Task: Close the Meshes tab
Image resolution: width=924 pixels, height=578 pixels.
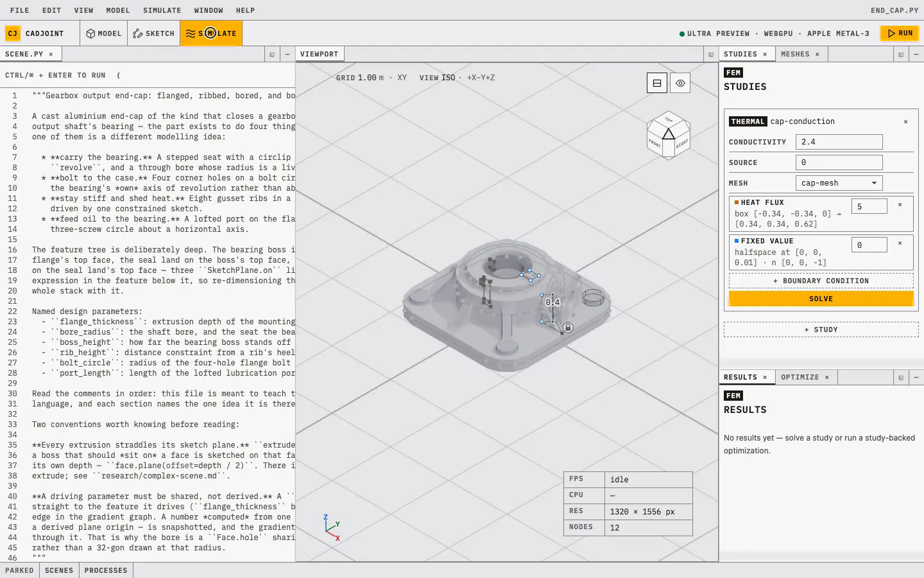Action: coord(817,55)
